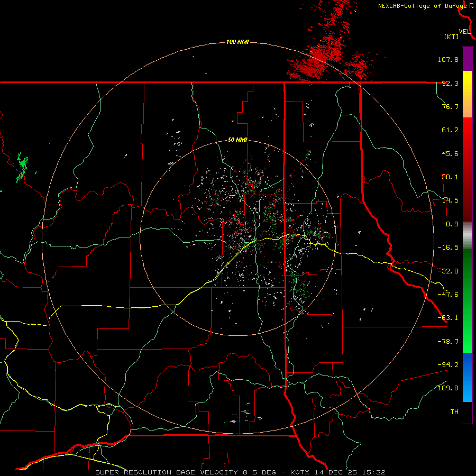Pick the red segment of color bar
The height and width of the screenshot is (476, 476).
tap(467, 169)
